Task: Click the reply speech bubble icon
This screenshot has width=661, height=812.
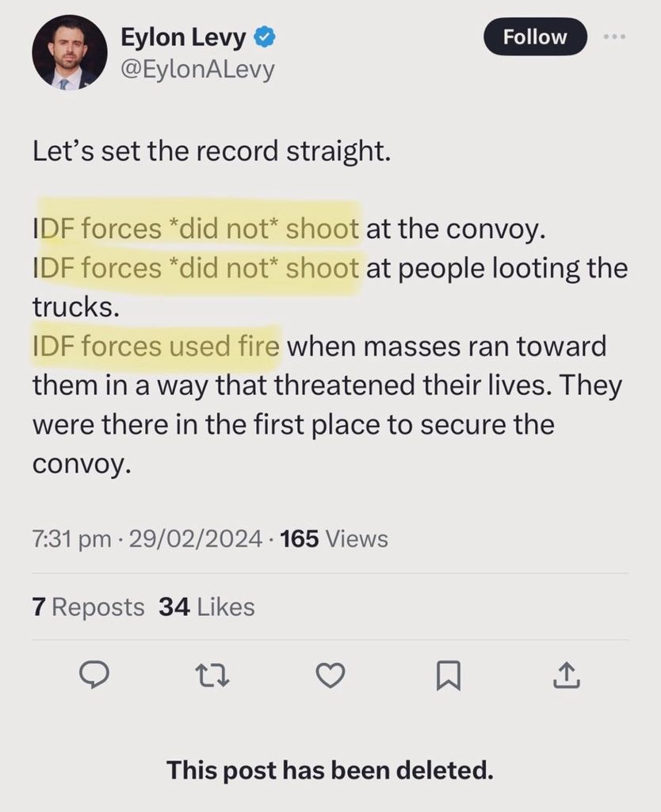Action: 96,675
